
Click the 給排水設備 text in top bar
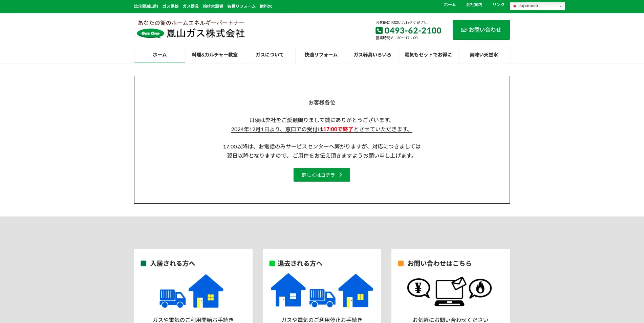click(213, 6)
